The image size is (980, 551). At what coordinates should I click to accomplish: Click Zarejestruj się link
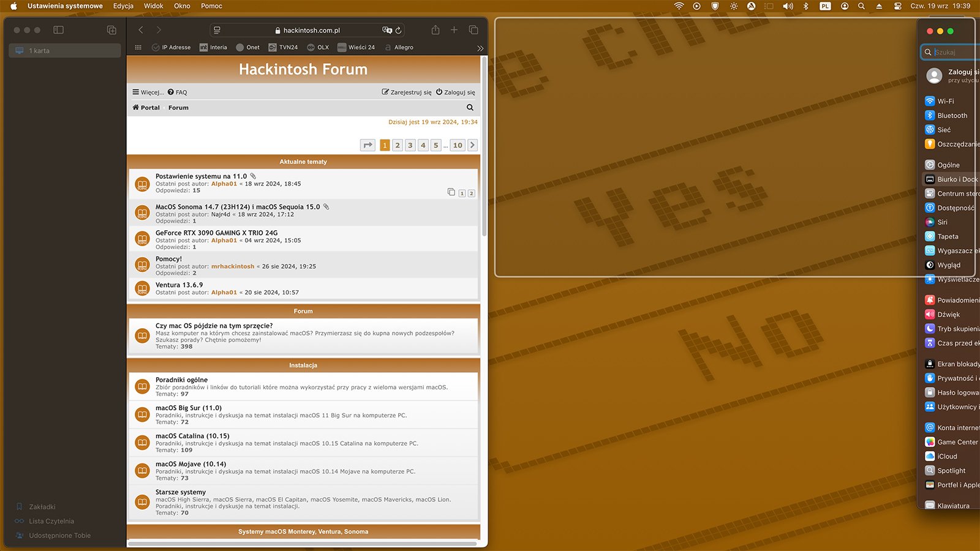(x=407, y=92)
